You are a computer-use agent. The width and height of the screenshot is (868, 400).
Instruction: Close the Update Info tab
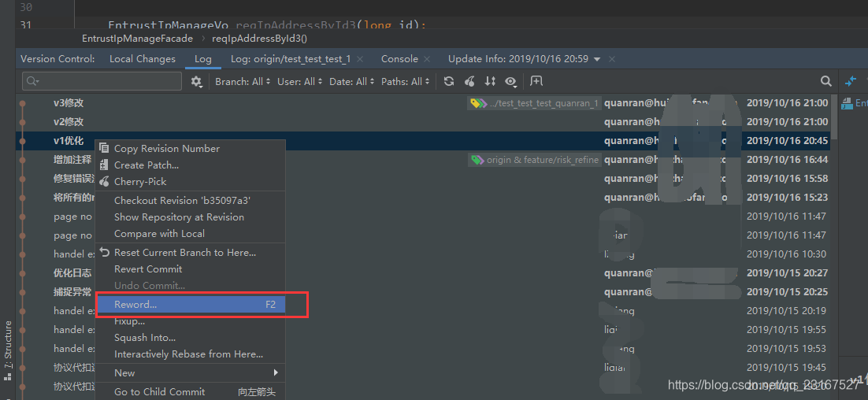pyautogui.click(x=612, y=58)
